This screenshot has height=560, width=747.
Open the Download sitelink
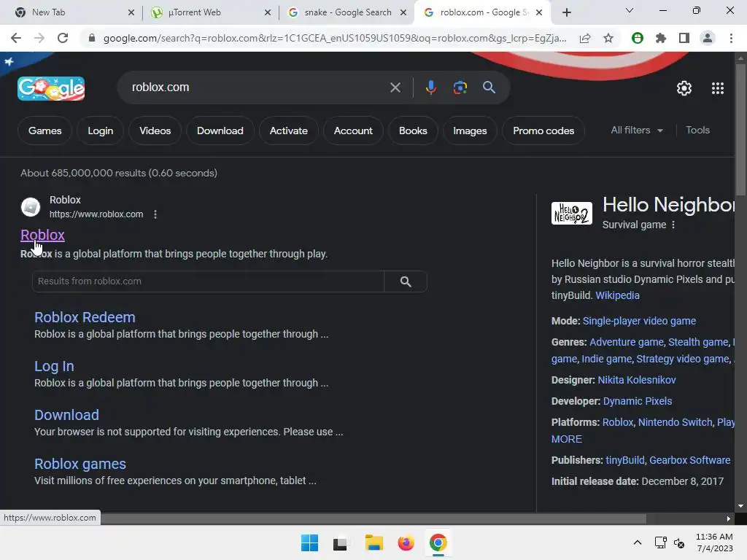pyautogui.click(x=66, y=415)
